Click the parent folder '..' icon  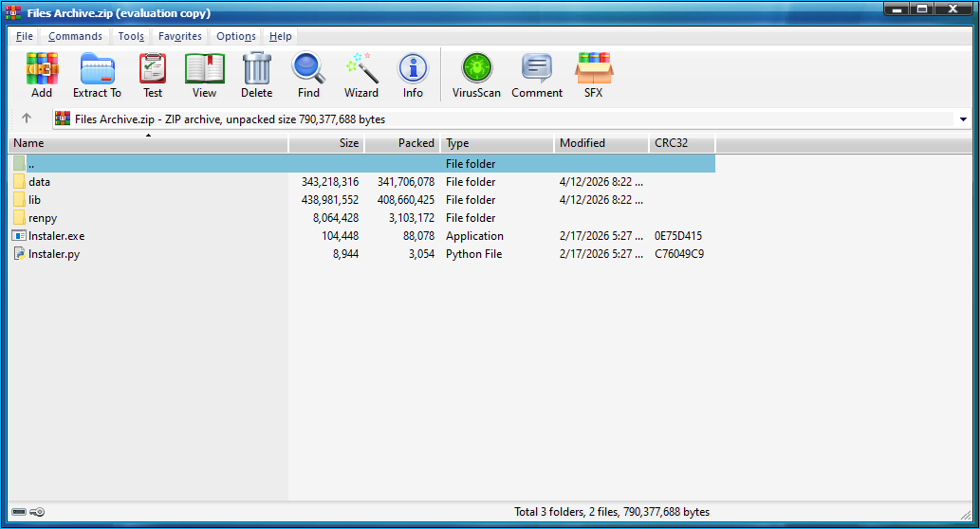[19, 164]
